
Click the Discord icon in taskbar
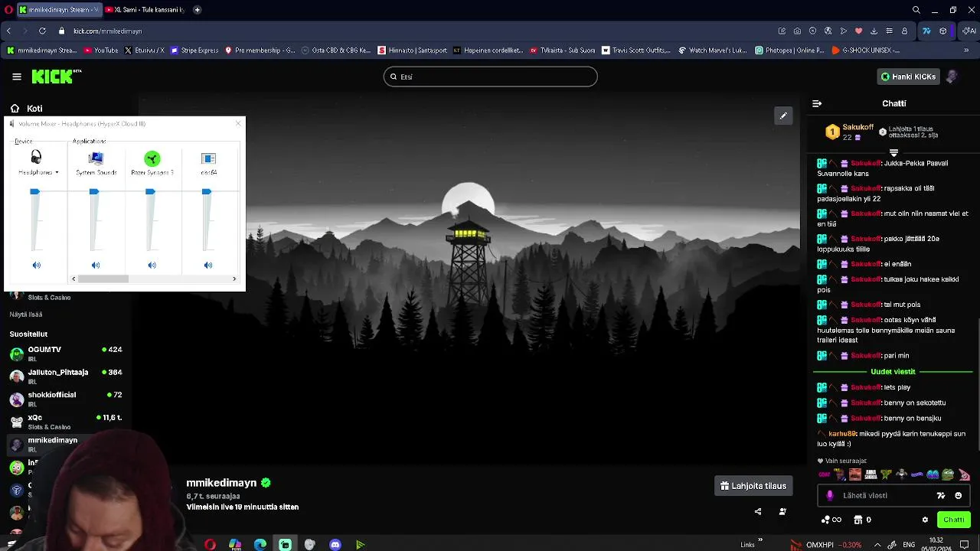pyautogui.click(x=335, y=544)
